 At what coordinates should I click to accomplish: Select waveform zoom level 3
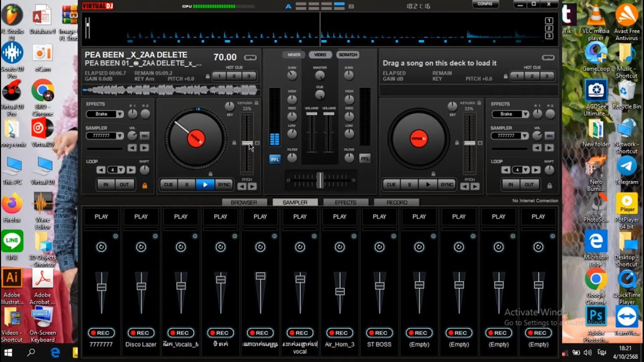549,36
